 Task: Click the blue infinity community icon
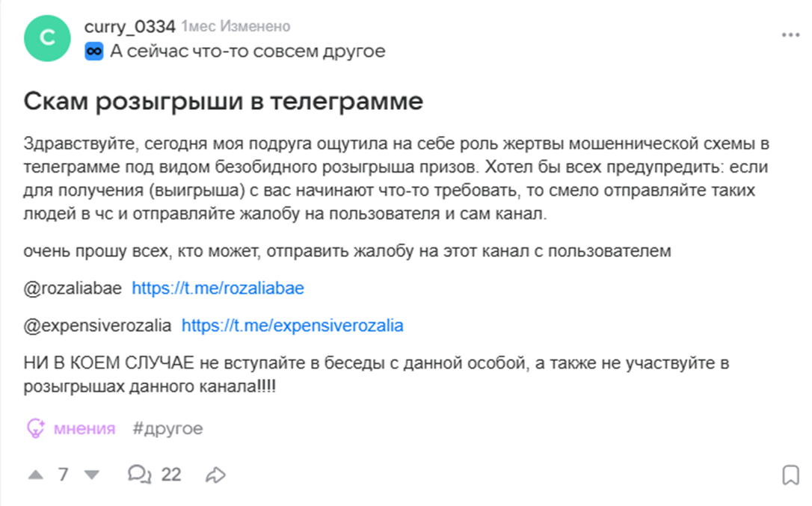coord(93,52)
